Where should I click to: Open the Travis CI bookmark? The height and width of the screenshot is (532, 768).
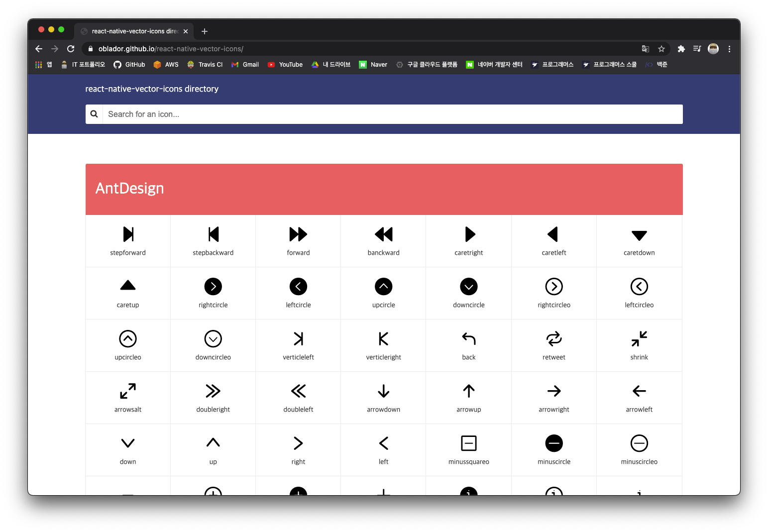[x=205, y=65]
